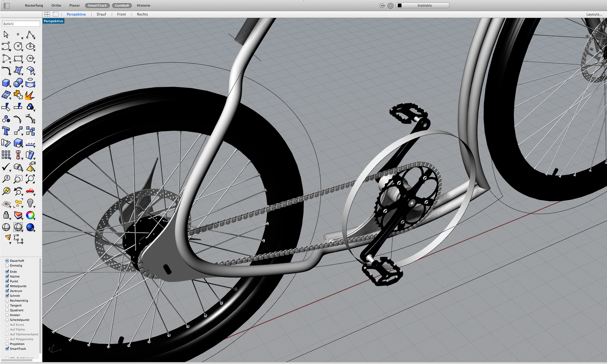Viewport: 607px width, 364px height.
Task: Click the Zoom window icon
Action: tap(18, 179)
